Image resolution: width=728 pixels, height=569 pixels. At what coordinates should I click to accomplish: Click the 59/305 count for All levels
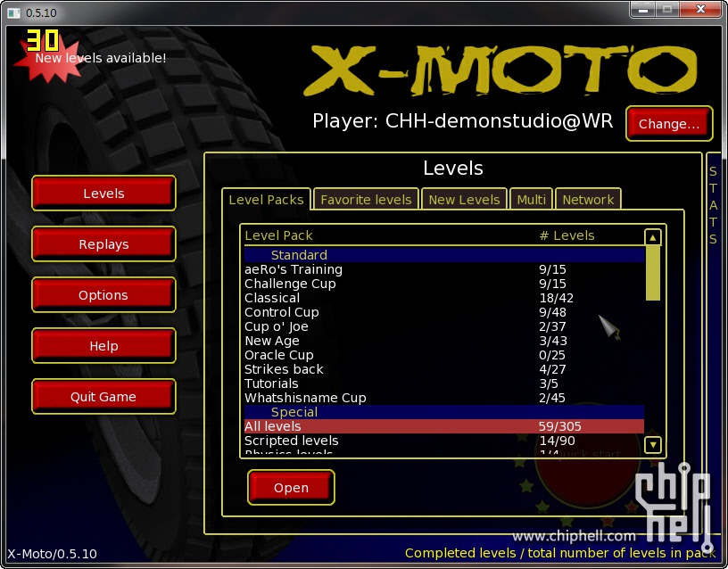pyautogui.click(x=560, y=426)
